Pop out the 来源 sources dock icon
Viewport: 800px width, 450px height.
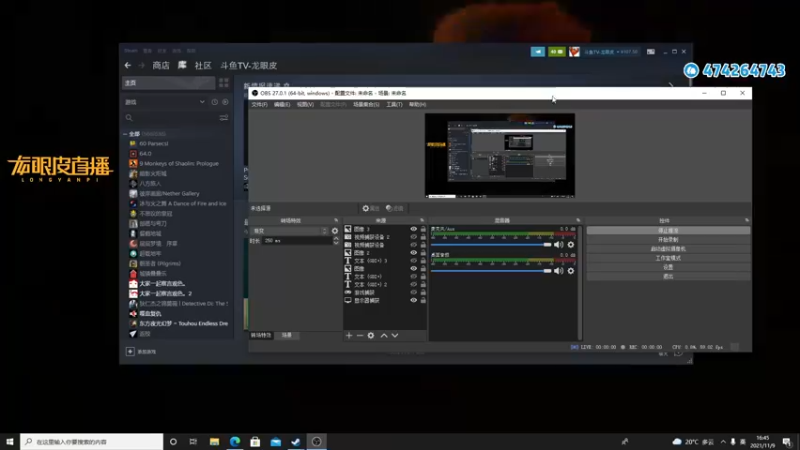click(x=422, y=220)
